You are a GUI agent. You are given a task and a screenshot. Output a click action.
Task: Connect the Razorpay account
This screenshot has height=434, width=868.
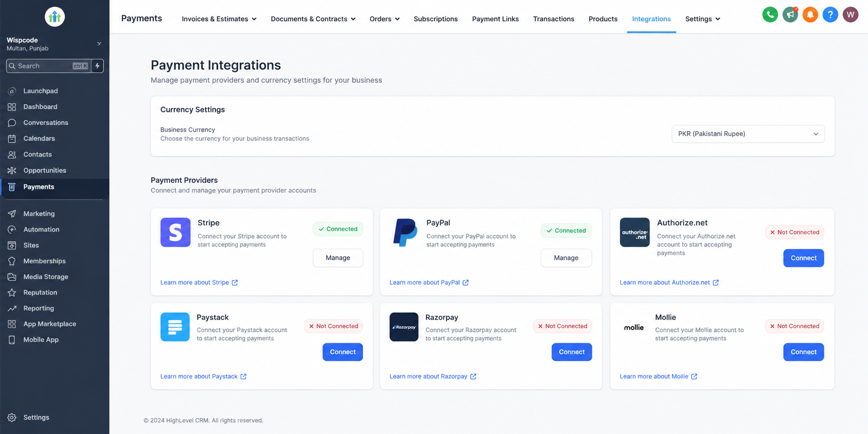pyautogui.click(x=571, y=352)
